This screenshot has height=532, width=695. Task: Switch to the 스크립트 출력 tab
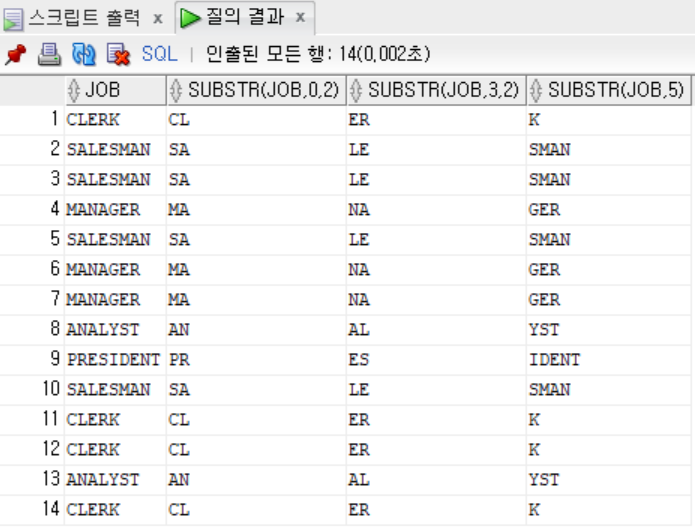coord(85,18)
